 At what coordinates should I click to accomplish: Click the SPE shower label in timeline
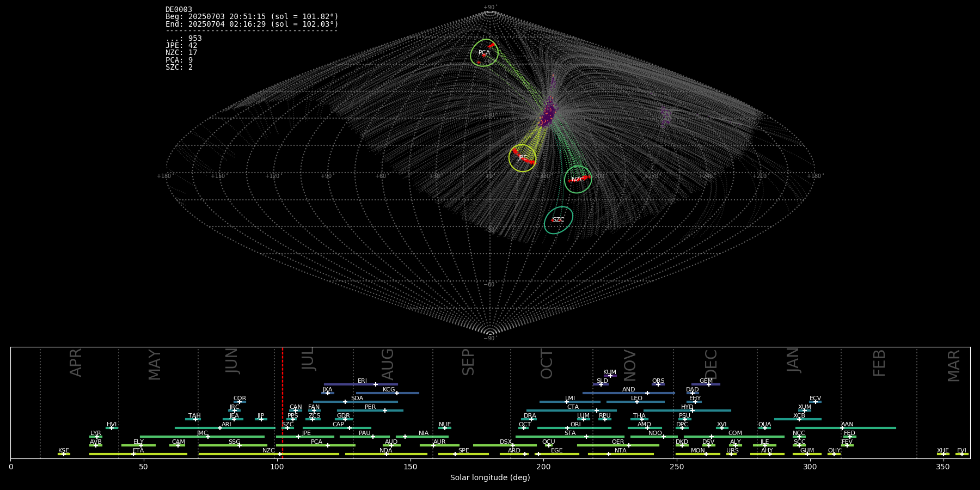pos(463,450)
